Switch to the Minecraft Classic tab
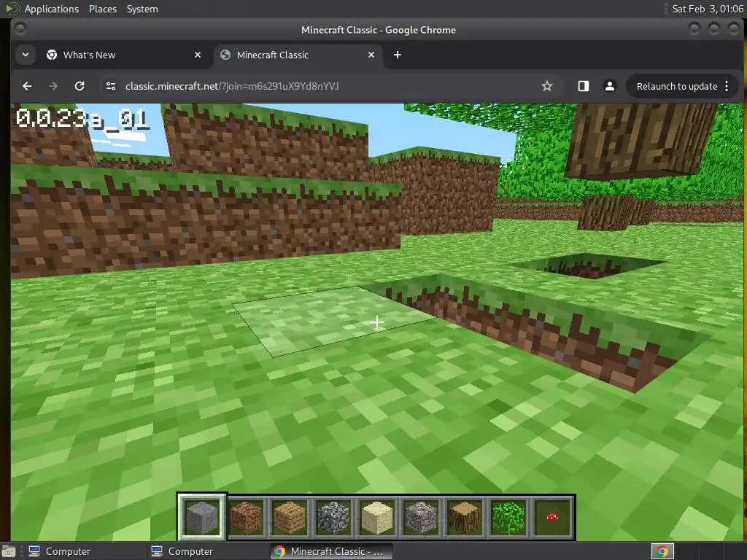The width and height of the screenshot is (747, 560). 298,55
